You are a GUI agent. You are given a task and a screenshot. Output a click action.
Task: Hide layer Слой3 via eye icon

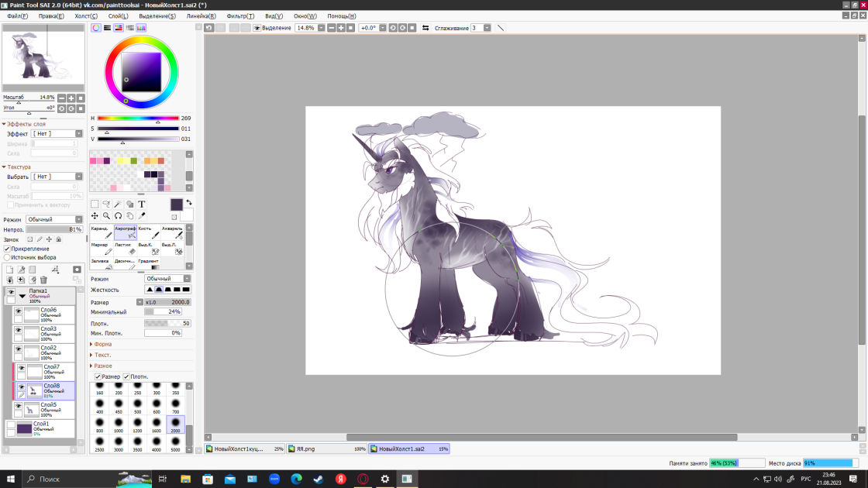(19, 330)
